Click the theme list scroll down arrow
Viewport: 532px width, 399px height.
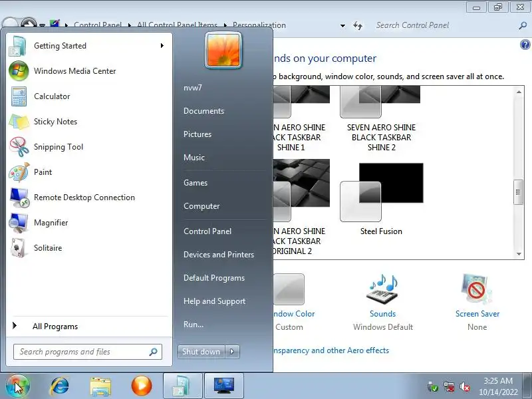pyautogui.click(x=519, y=254)
